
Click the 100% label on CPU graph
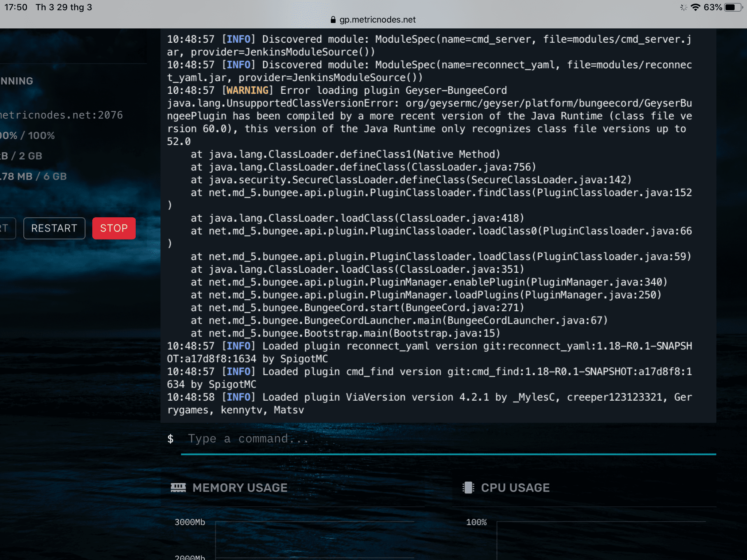click(x=476, y=522)
